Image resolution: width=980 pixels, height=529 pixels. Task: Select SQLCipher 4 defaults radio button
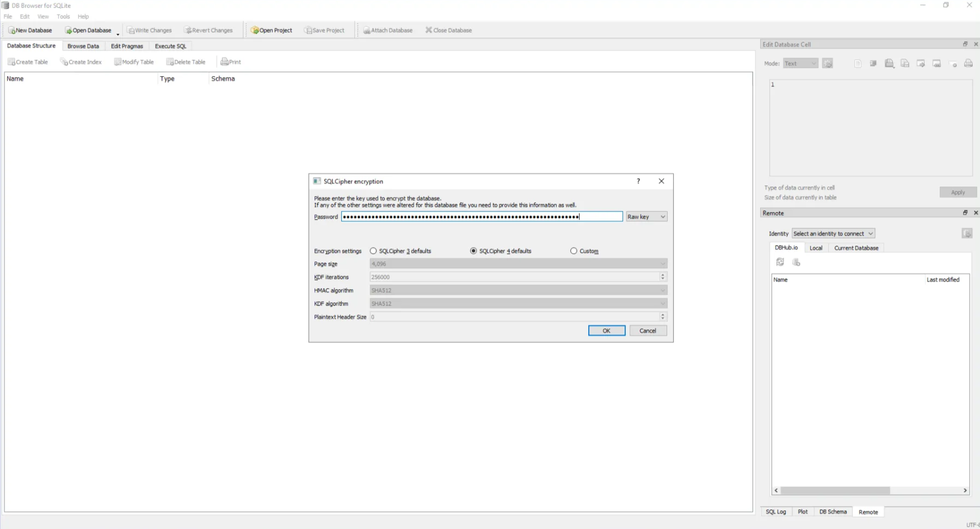pos(473,251)
